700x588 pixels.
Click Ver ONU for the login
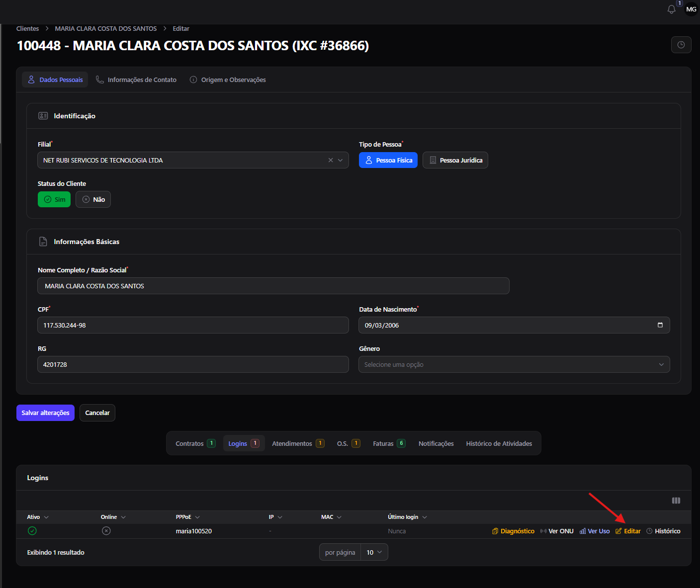coord(557,531)
